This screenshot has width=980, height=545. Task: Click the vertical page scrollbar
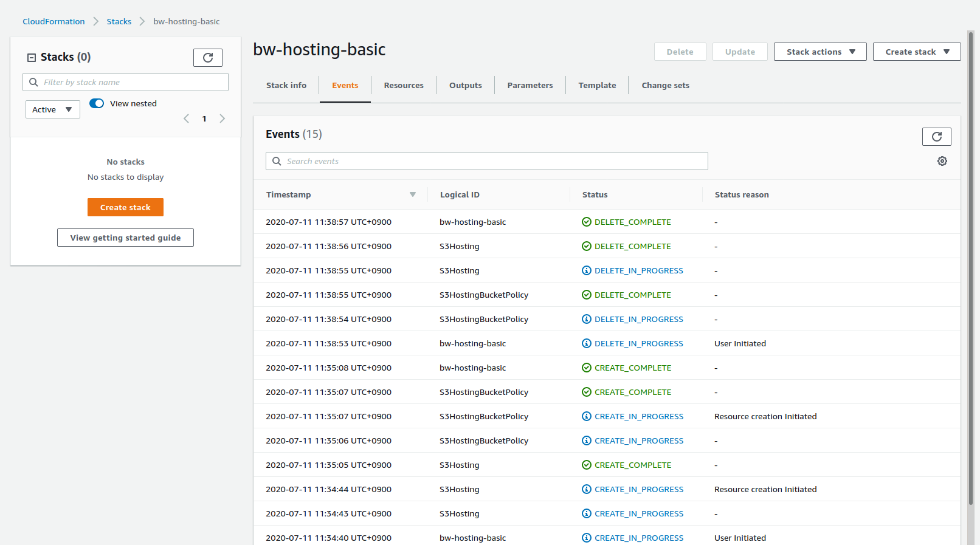coord(970,267)
